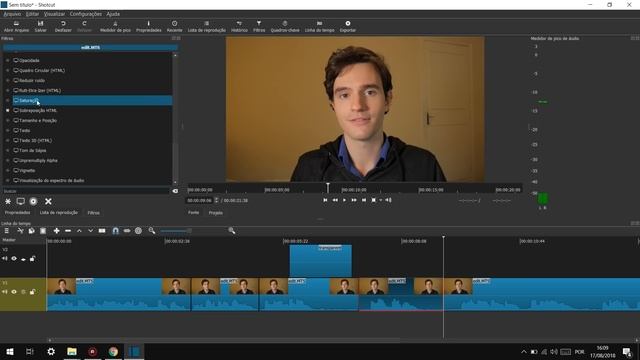Open Lista de reprodução from toolbar
640x360 pixels.
tap(207, 27)
